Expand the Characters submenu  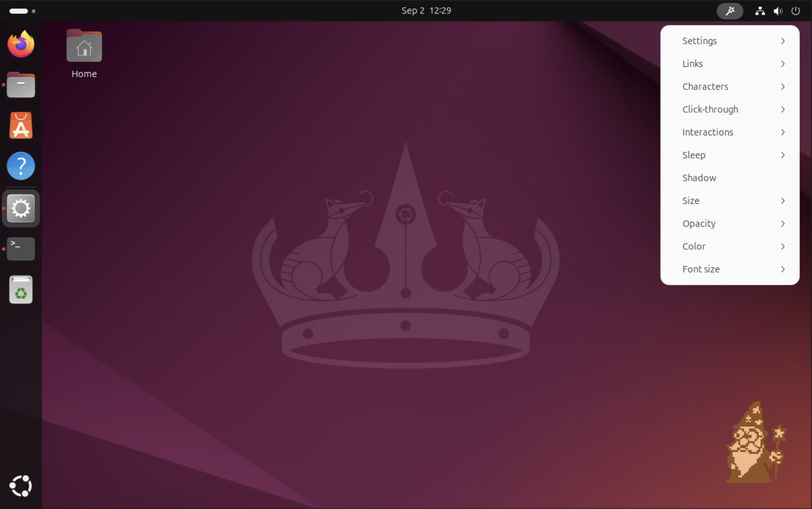pos(705,87)
